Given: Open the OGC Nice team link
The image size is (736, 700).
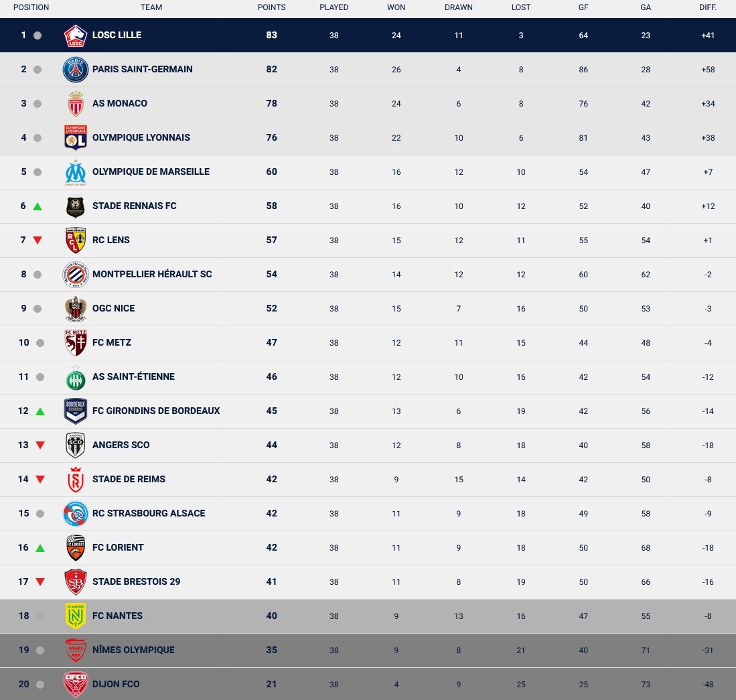Looking at the screenshot, I should click(113, 308).
